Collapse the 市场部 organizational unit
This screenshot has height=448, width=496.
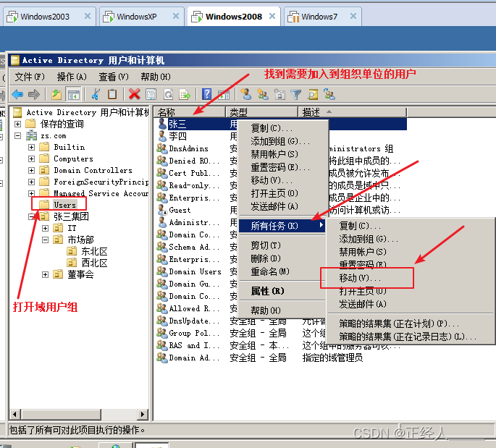45,240
